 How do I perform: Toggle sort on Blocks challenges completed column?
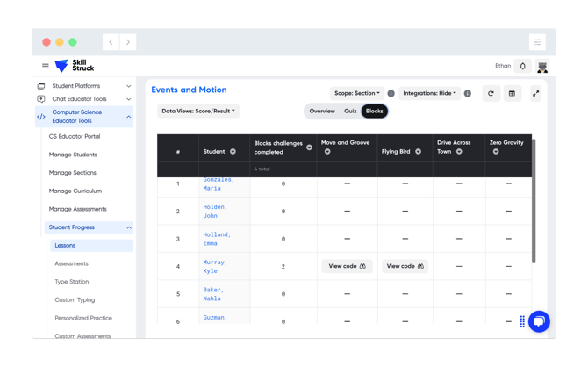click(310, 148)
